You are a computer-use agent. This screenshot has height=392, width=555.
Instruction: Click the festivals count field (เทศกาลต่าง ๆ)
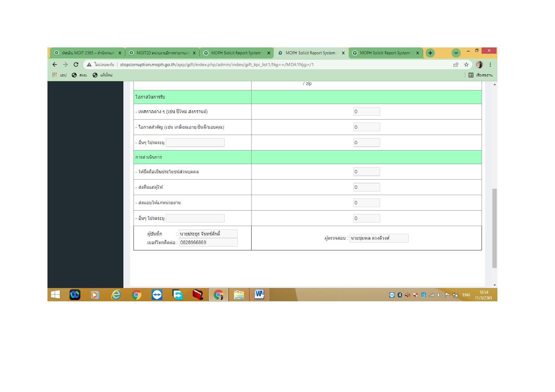[x=366, y=111]
